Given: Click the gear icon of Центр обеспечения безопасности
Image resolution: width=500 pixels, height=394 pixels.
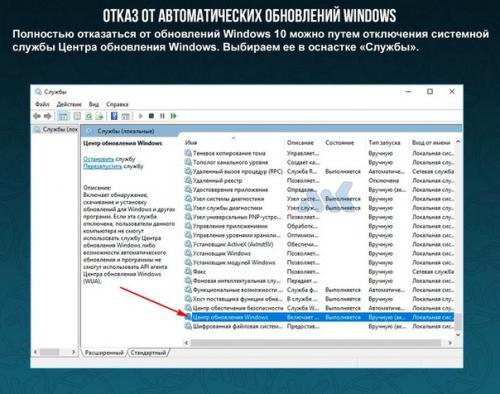Looking at the screenshot, I should (188, 308).
